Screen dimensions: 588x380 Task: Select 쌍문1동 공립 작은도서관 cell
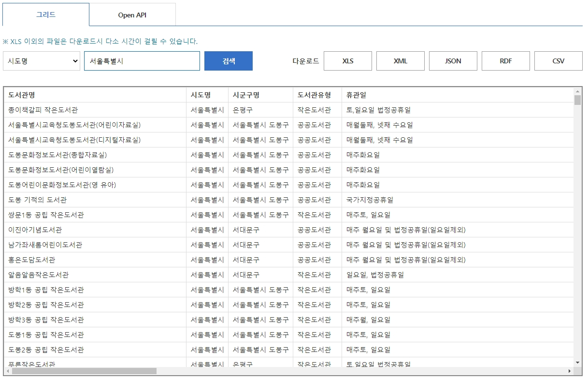(x=95, y=215)
